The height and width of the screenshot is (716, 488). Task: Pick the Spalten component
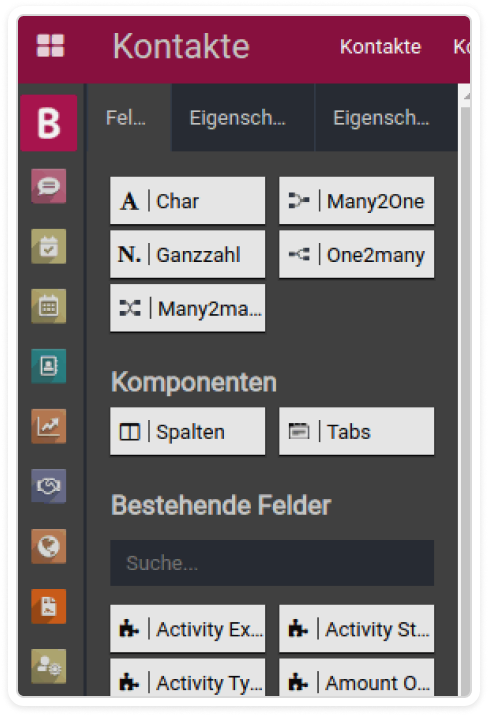pyautogui.click(x=188, y=432)
